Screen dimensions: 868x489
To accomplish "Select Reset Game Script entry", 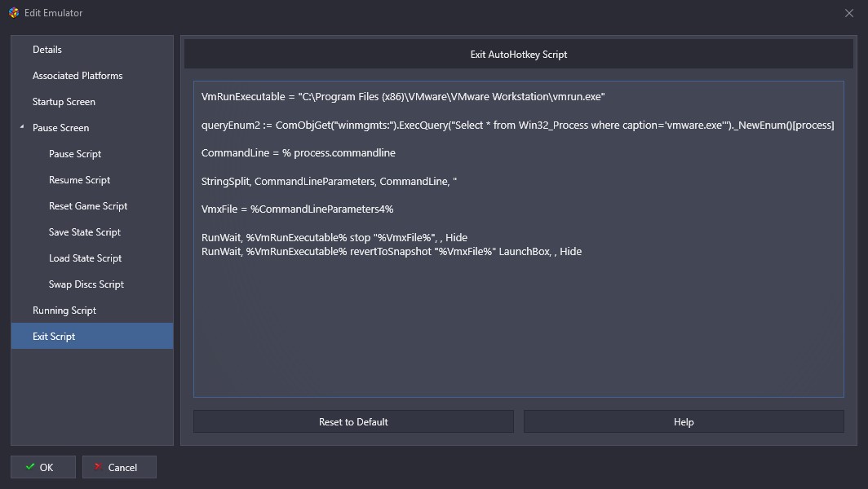I will [88, 206].
